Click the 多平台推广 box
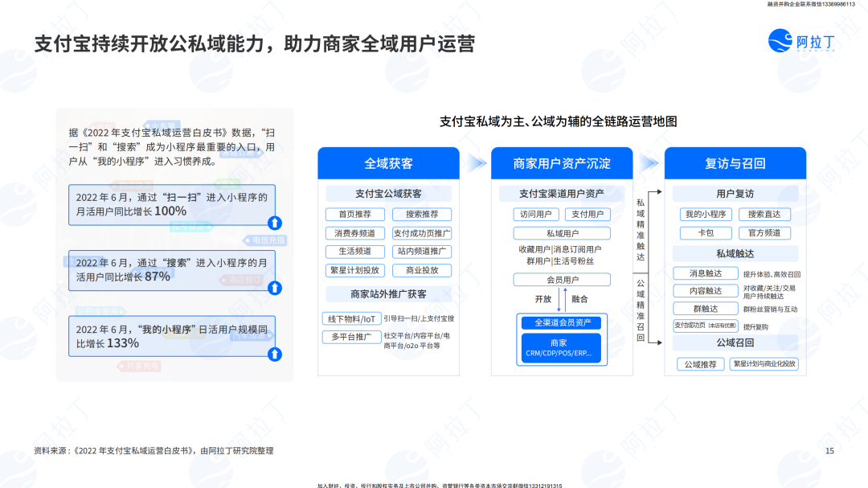 click(351, 337)
